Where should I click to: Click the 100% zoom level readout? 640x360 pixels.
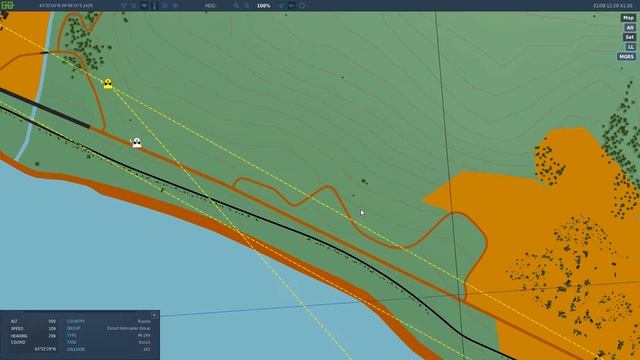[263, 6]
